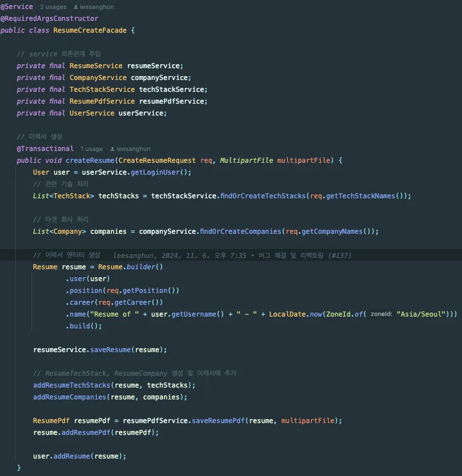This screenshot has width=462, height=476.
Task: Click the "Asia/Seoul" string literal
Action: [x=421, y=314]
